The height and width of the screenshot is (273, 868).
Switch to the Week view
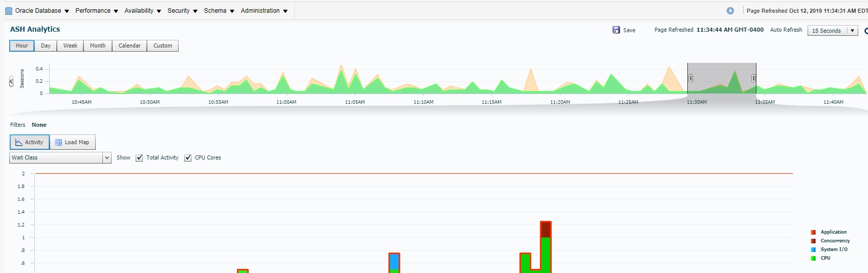70,45
